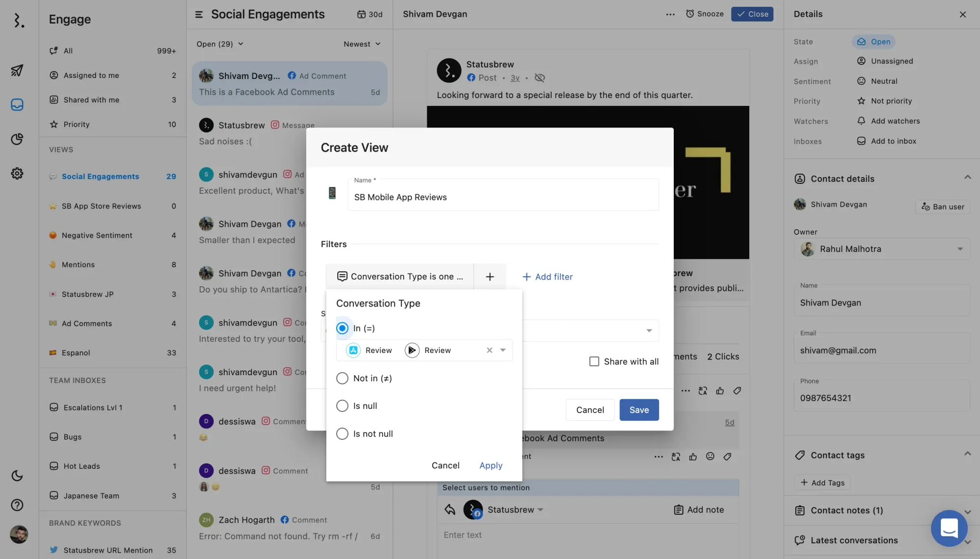The image size is (980, 559).
Task: Click the plus icon next to Conversation Type filter
Action: click(x=490, y=277)
